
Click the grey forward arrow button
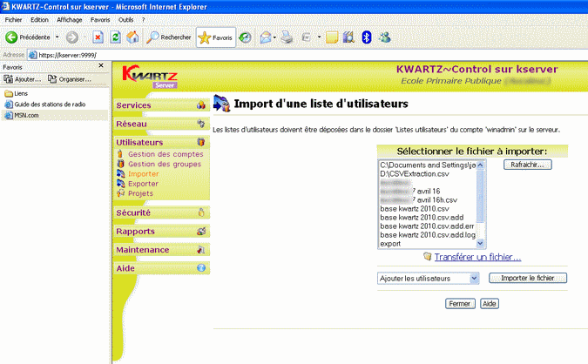pyautogui.click(x=72, y=37)
